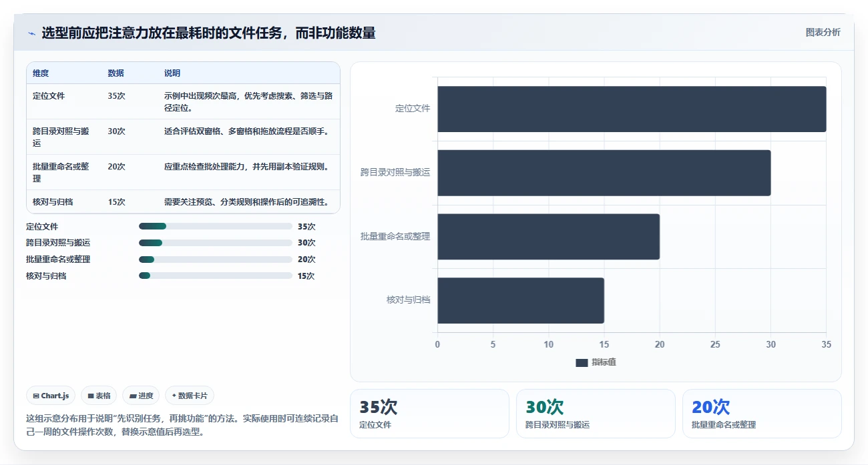The image size is (868, 465).
Task: Click the x-axis tick labeled 5
Action: (x=493, y=344)
